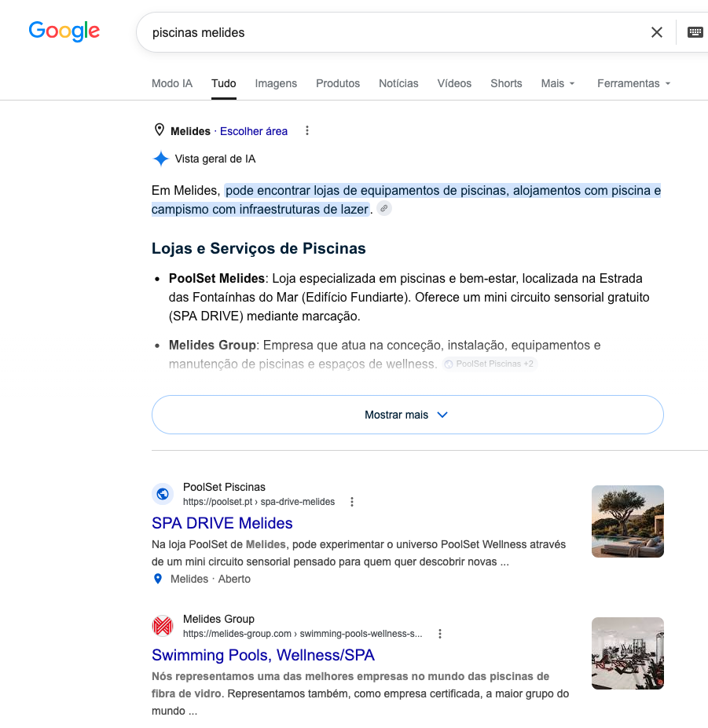Open the Shorts tab

click(x=506, y=83)
